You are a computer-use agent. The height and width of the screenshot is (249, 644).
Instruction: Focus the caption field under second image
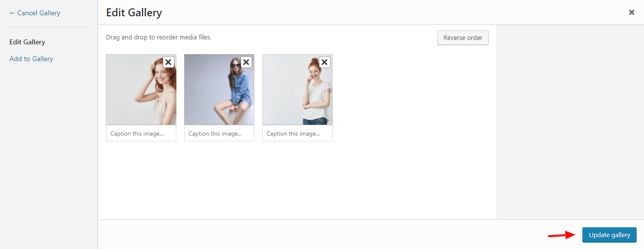pyautogui.click(x=219, y=134)
